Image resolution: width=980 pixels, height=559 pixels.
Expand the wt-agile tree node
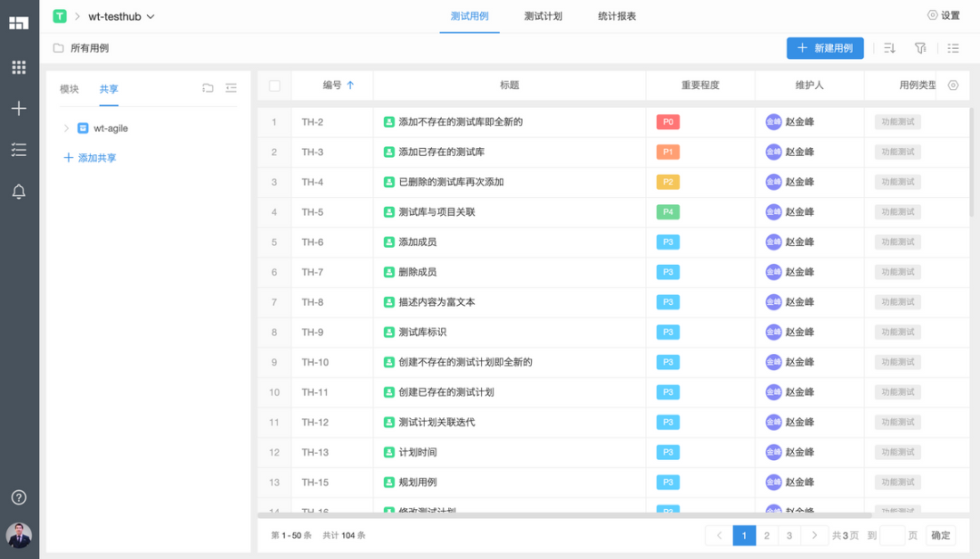tap(66, 128)
